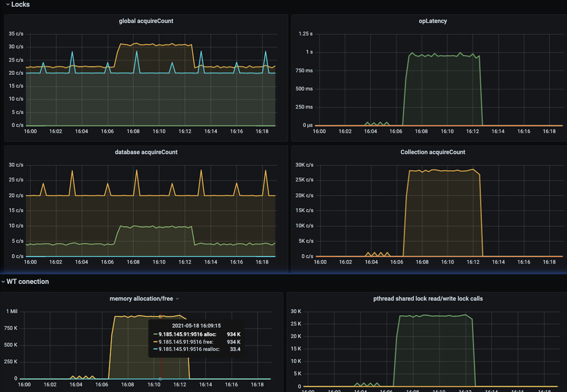The height and width of the screenshot is (392, 567).
Task: Open the memory allocation/free title dropdown arrow
Action: coord(177,299)
